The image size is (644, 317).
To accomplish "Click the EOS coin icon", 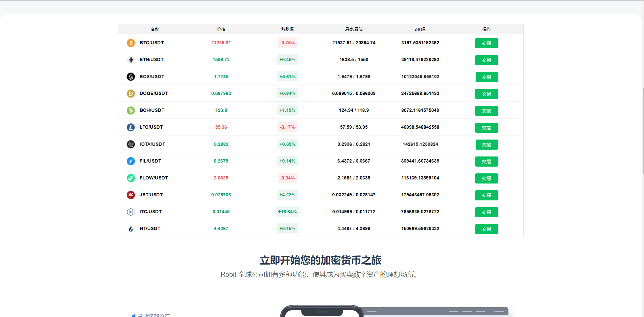I will tap(130, 77).
